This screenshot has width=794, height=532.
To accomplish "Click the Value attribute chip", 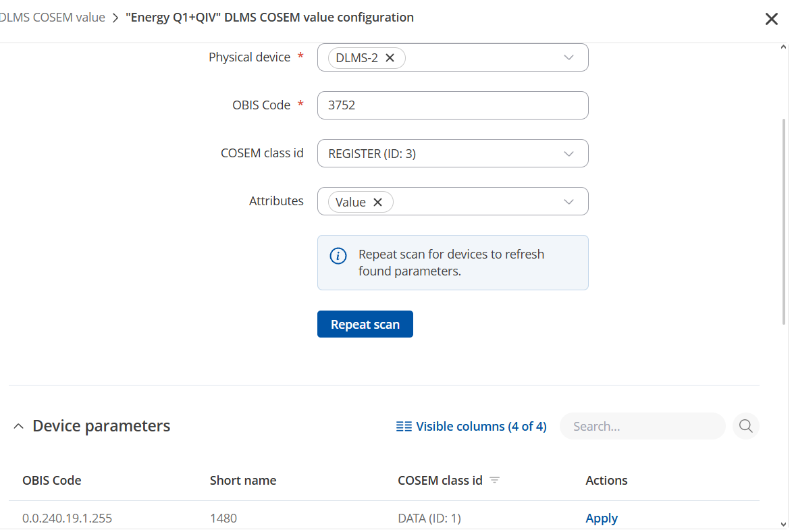I will tap(361, 202).
